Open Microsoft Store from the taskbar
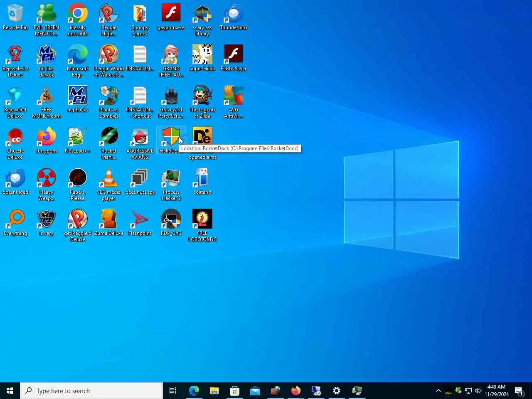Screen dimensions: 532x399 click(234, 391)
